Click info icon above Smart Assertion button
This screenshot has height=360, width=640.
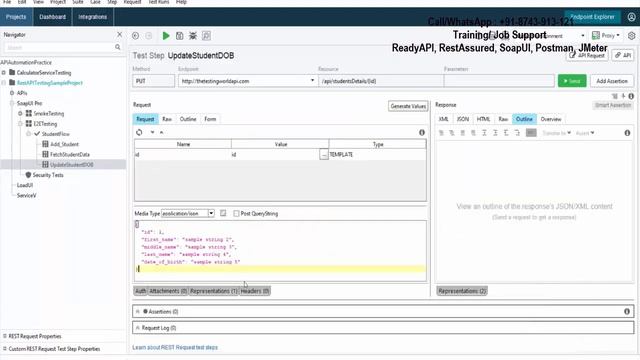(x=631, y=96)
